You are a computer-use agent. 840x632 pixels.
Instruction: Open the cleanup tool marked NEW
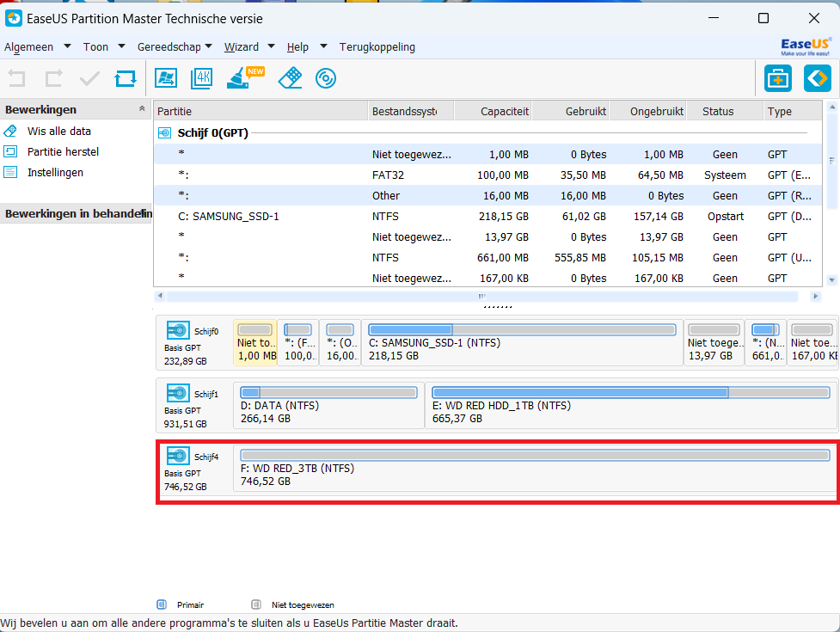pyautogui.click(x=245, y=77)
